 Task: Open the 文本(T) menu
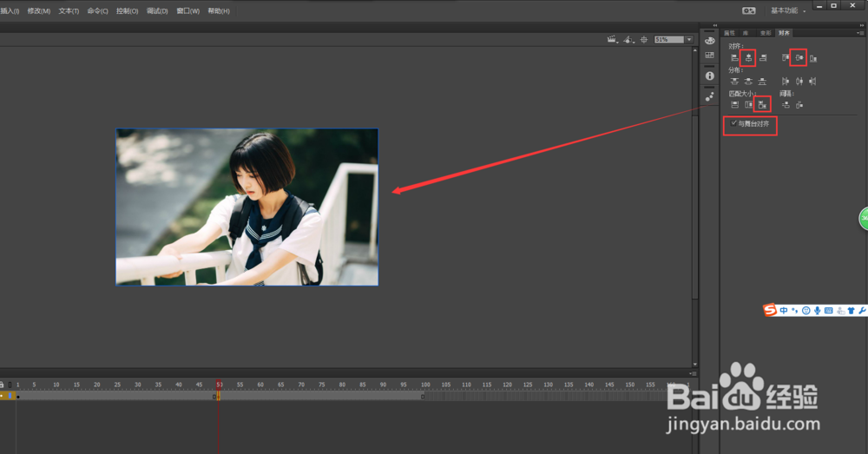click(69, 11)
